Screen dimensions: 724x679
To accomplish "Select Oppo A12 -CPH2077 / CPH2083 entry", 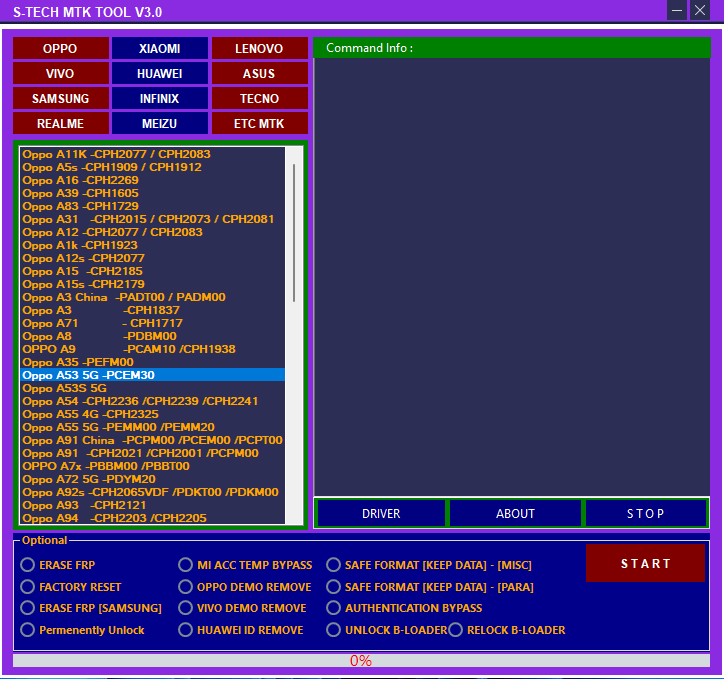I will click(152, 232).
